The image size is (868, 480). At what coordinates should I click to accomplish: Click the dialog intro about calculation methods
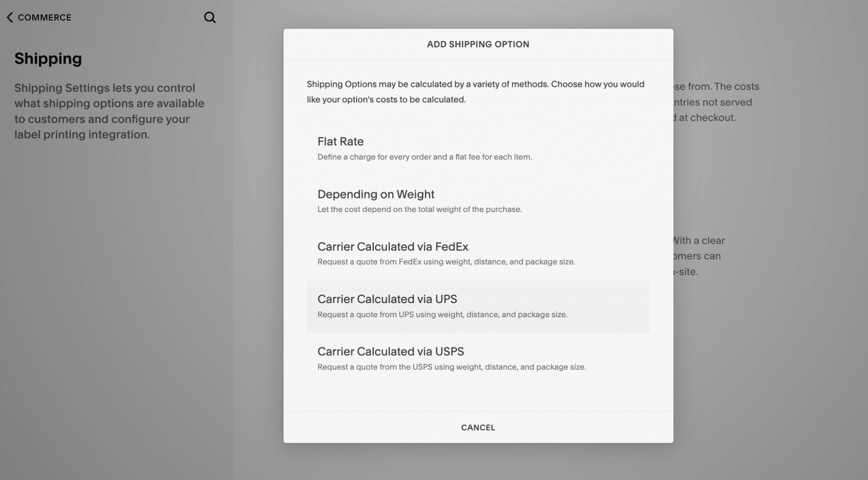point(475,92)
